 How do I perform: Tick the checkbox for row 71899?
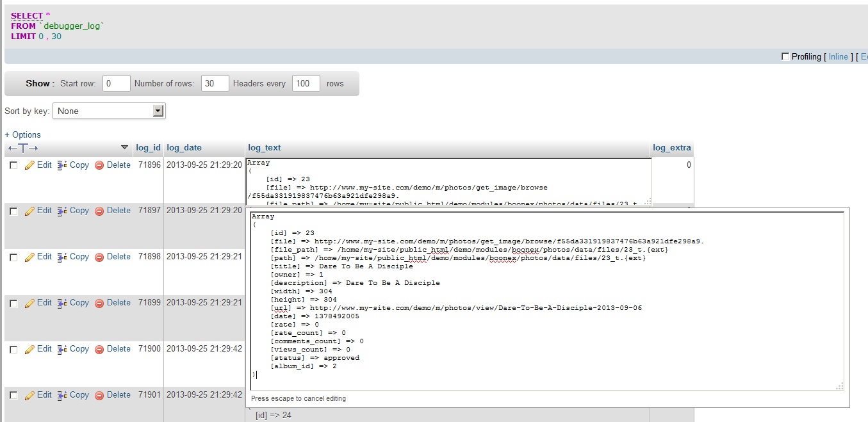coord(13,304)
